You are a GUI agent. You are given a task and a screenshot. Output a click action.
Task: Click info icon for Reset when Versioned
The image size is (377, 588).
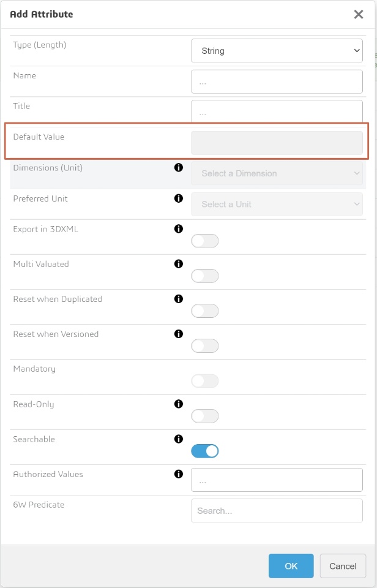[179, 334]
